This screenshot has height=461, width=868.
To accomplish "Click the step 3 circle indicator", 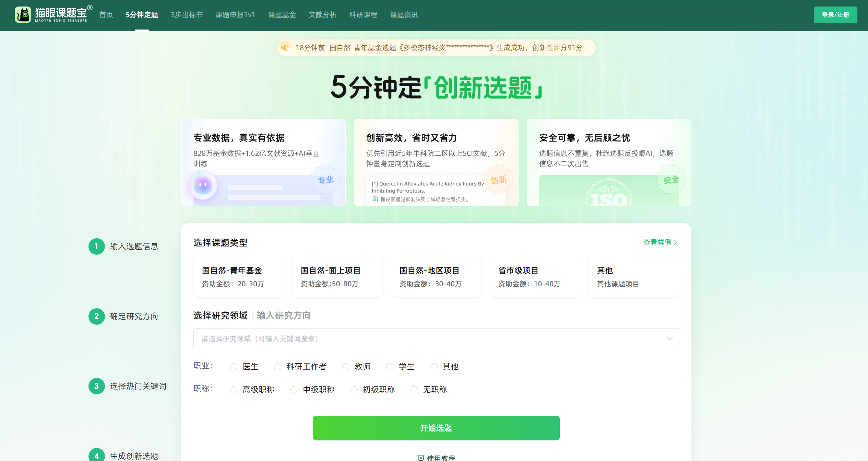I will tap(96, 386).
